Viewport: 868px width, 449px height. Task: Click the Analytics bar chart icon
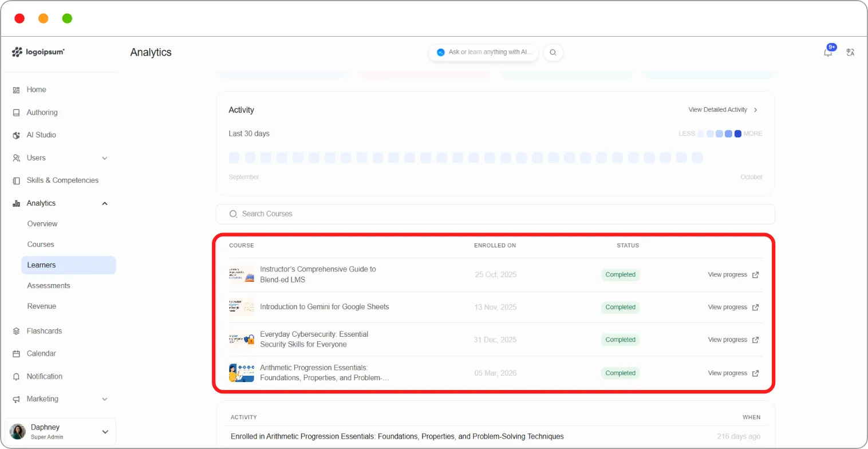pyautogui.click(x=17, y=203)
